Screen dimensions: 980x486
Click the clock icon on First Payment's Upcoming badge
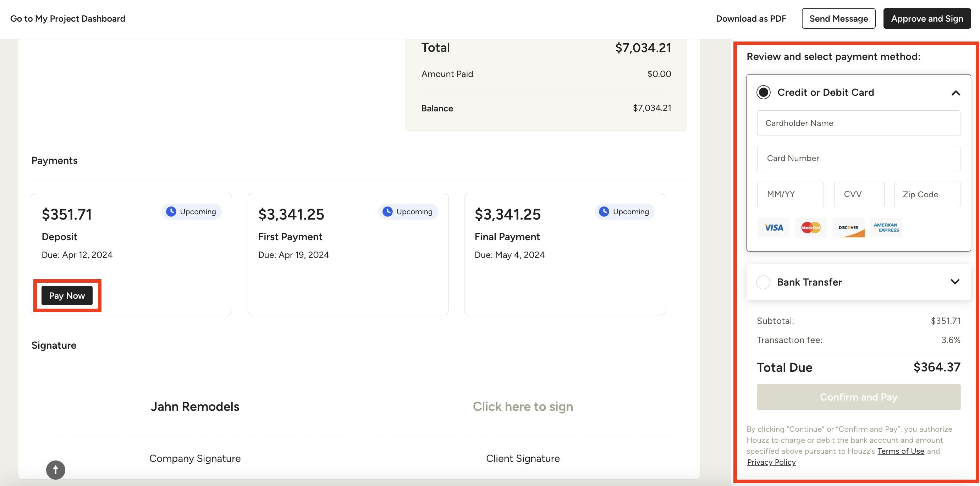pos(388,211)
